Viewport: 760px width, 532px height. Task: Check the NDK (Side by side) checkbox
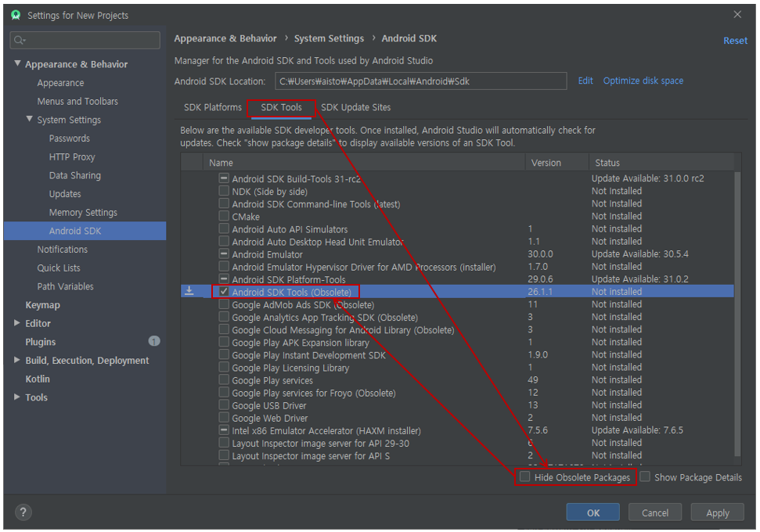pyautogui.click(x=223, y=190)
